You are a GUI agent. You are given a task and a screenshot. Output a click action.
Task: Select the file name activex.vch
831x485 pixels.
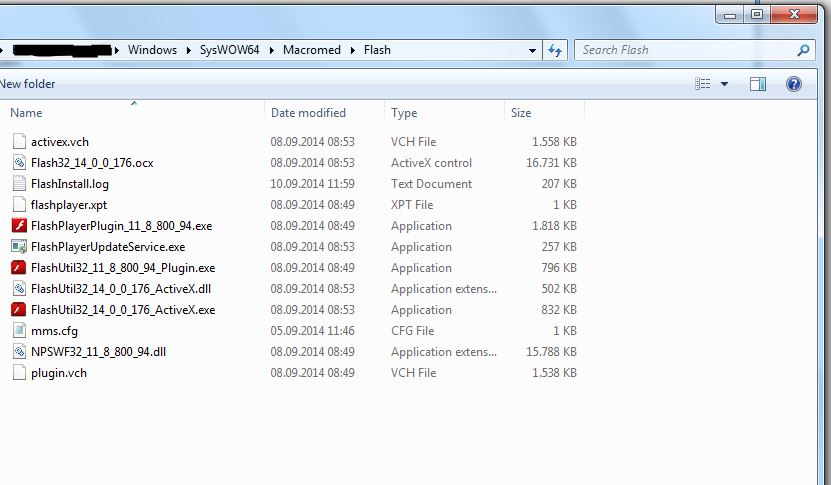pos(60,142)
